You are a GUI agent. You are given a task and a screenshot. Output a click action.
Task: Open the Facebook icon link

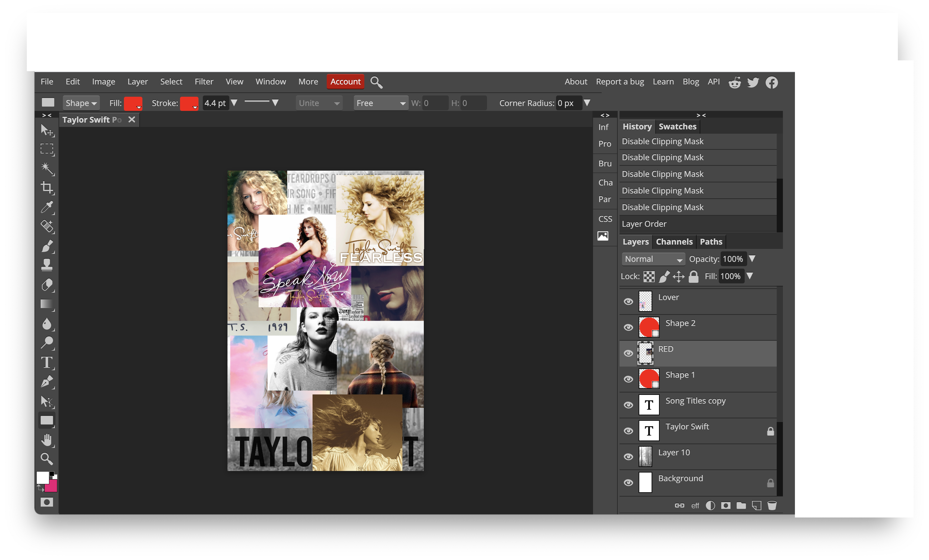772,82
